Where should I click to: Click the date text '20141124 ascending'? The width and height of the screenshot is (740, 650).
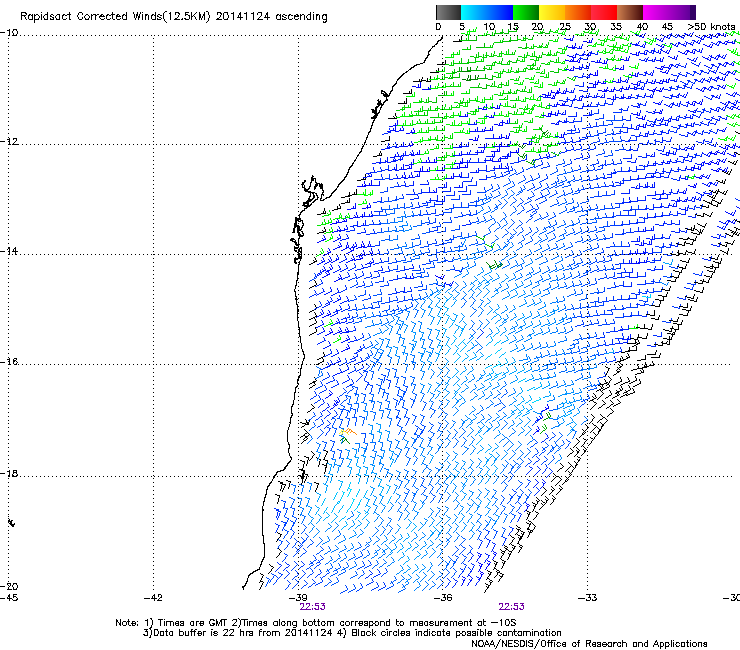[271, 17]
